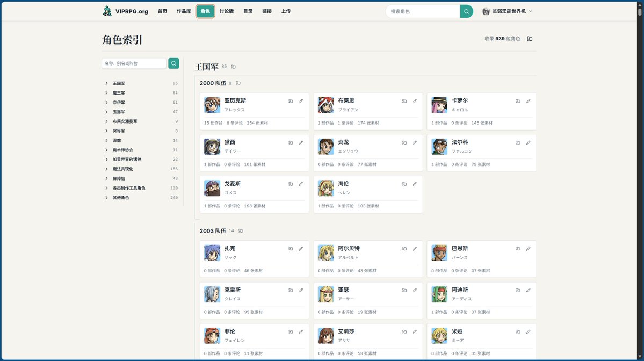Click the VIPRPG.org logo icon
Viewport: 644px width, 361px height.
coord(107,11)
